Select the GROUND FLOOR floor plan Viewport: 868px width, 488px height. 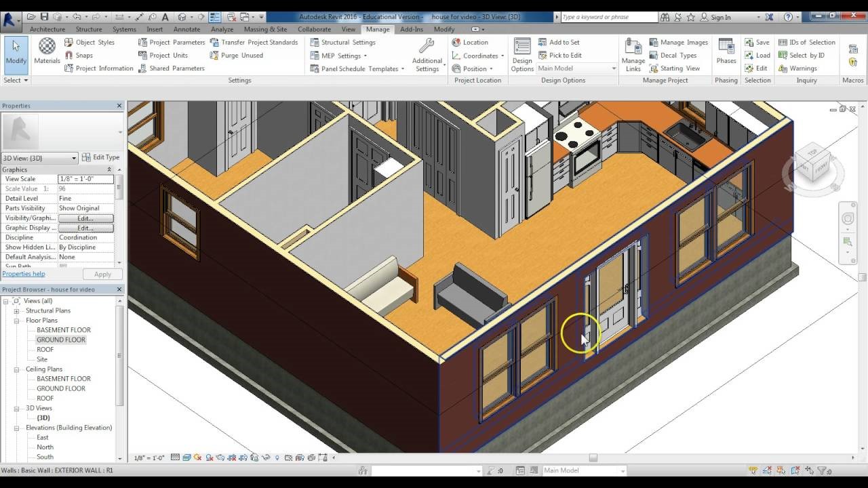pyautogui.click(x=60, y=340)
